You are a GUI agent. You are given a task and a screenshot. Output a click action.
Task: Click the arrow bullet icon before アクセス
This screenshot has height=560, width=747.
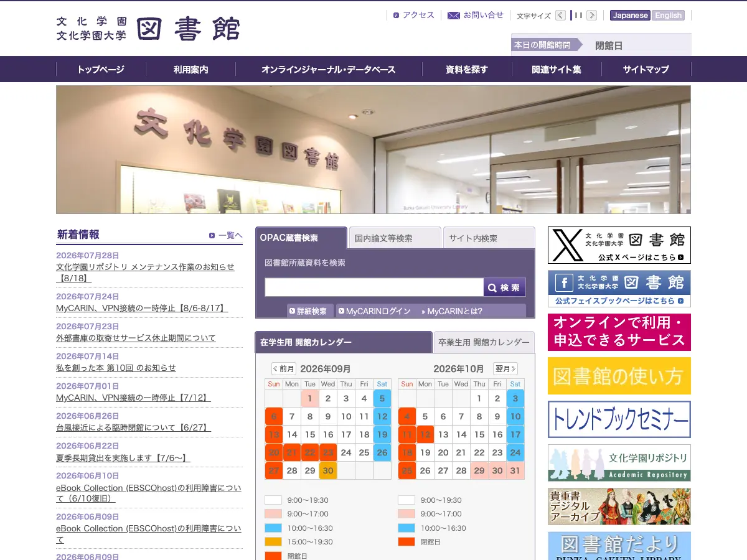click(397, 16)
